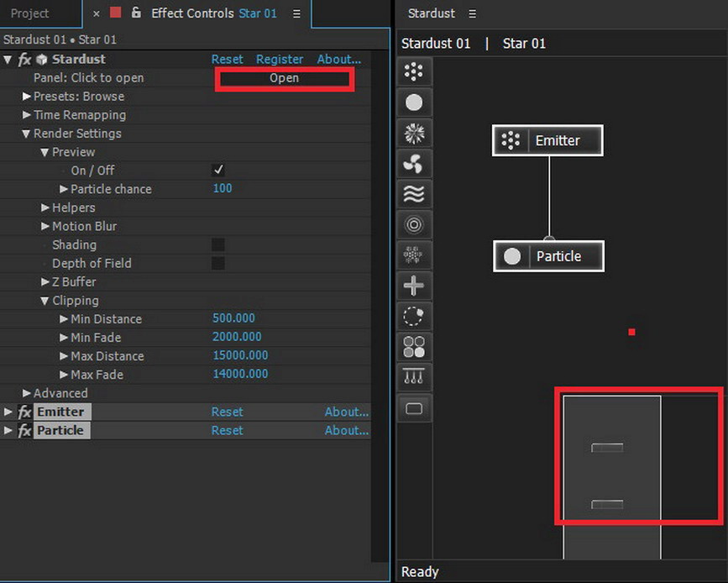
Task: Click the dotted icon inside Emitter node
Action: coord(511,140)
